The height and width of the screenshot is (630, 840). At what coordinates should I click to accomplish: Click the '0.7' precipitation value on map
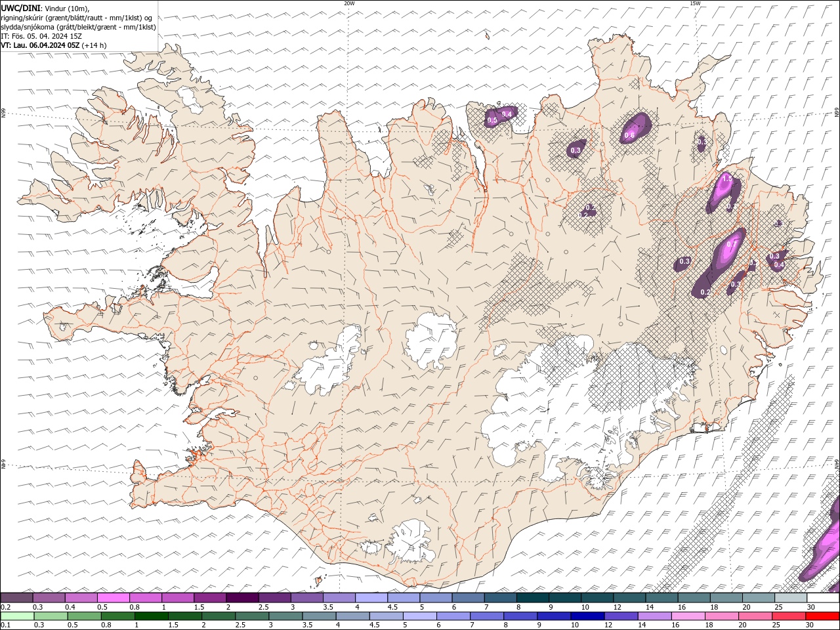click(x=732, y=244)
